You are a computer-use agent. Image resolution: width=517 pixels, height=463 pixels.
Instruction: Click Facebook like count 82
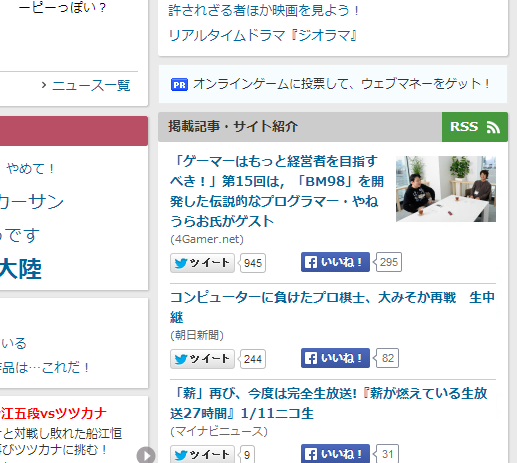tap(387, 358)
